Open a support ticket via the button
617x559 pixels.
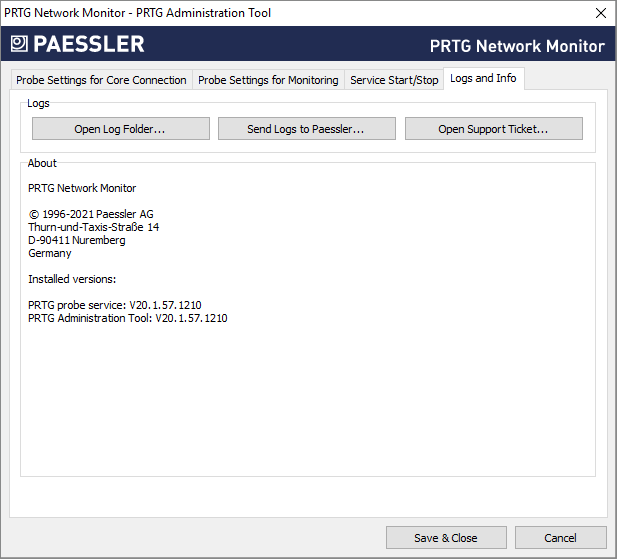493,129
